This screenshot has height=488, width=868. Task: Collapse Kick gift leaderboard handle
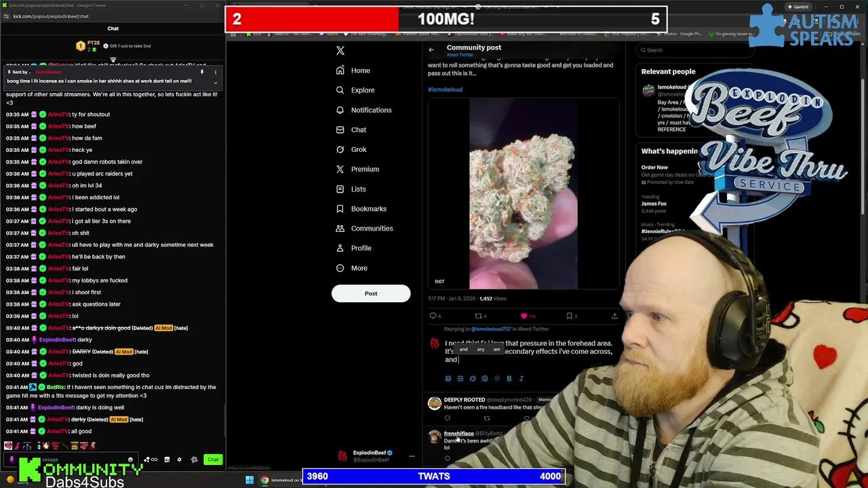point(113,60)
